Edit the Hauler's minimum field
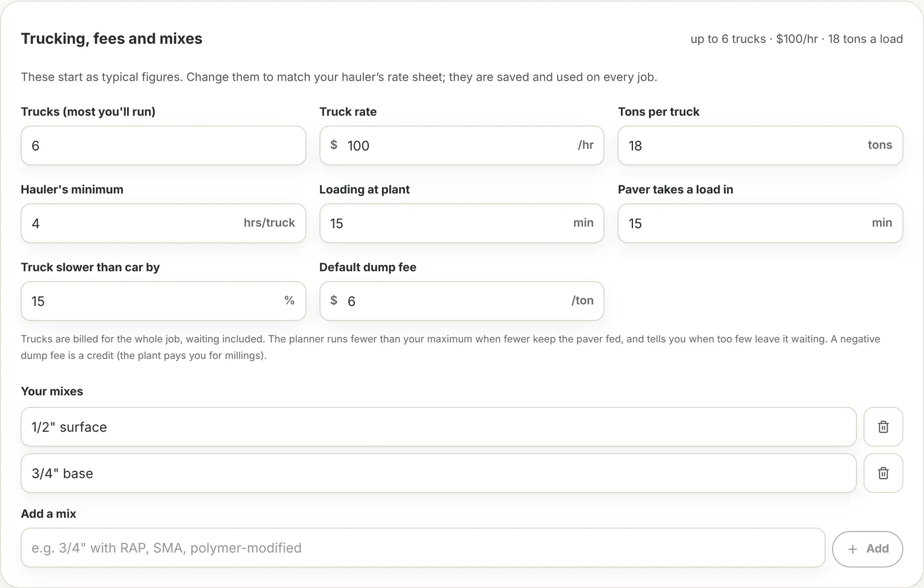 tap(163, 223)
